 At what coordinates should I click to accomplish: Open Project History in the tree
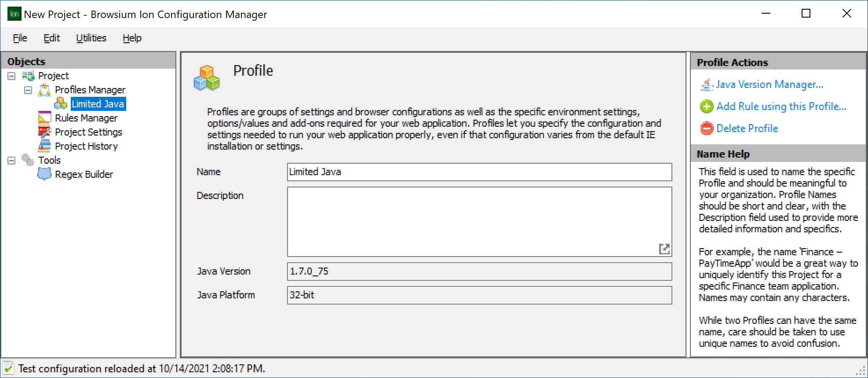tap(86, 146)
